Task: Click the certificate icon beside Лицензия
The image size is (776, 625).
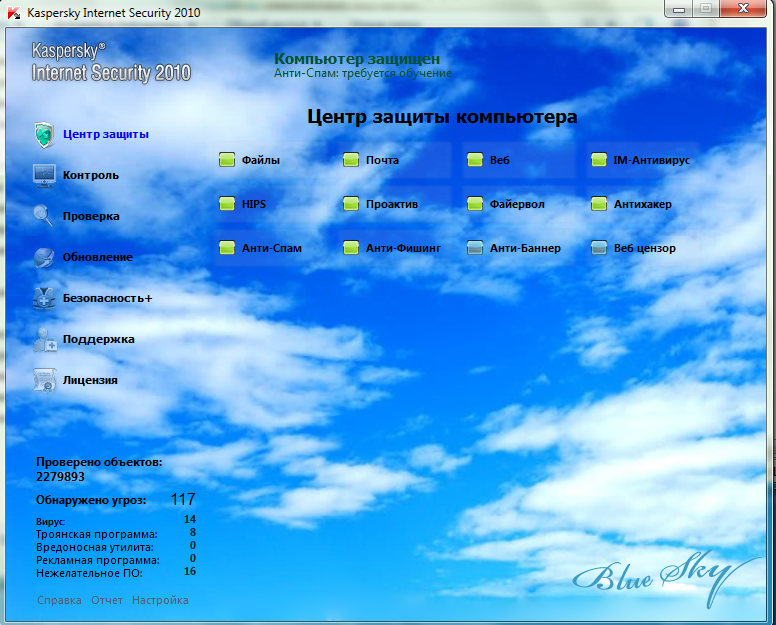Action: click(45, 380)
